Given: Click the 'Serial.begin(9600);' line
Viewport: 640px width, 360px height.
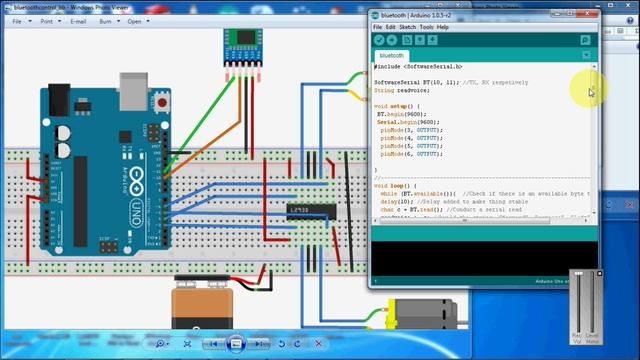Looking at the screenshot, I should 408,122.
